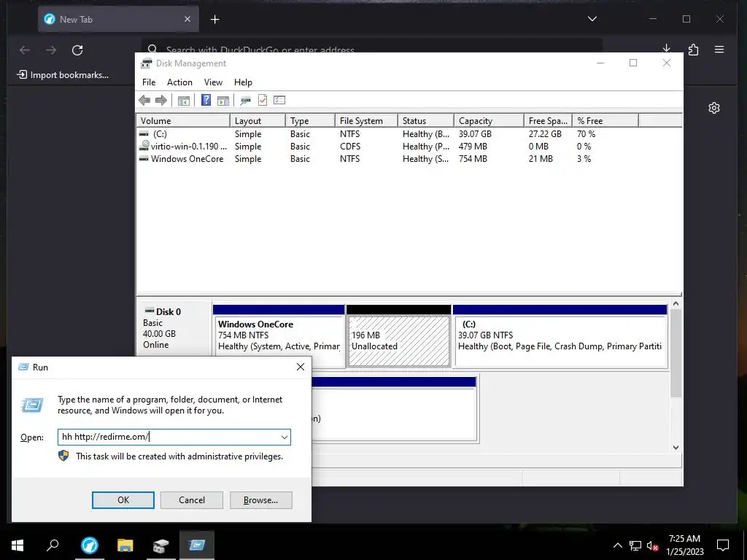This screenshot has height=560, width=747.
Task: Sort by the % Free column header
Action: (605, 121)
